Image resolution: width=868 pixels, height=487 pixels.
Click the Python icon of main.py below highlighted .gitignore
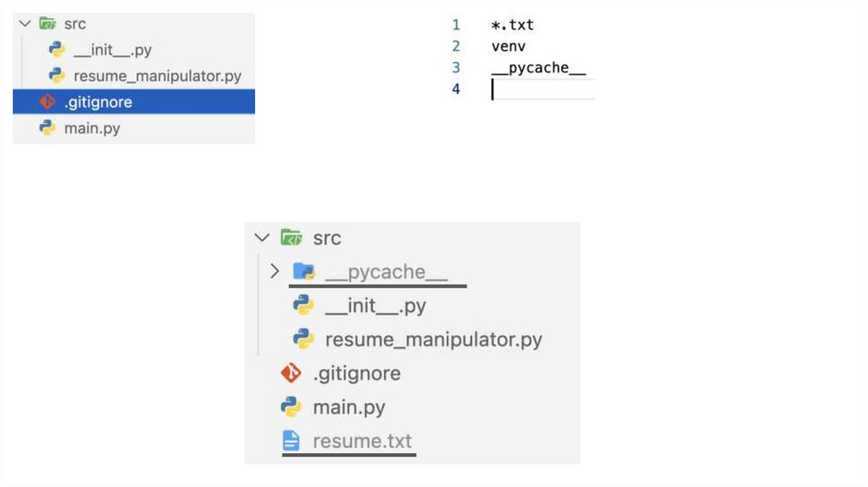click(47, 129)
